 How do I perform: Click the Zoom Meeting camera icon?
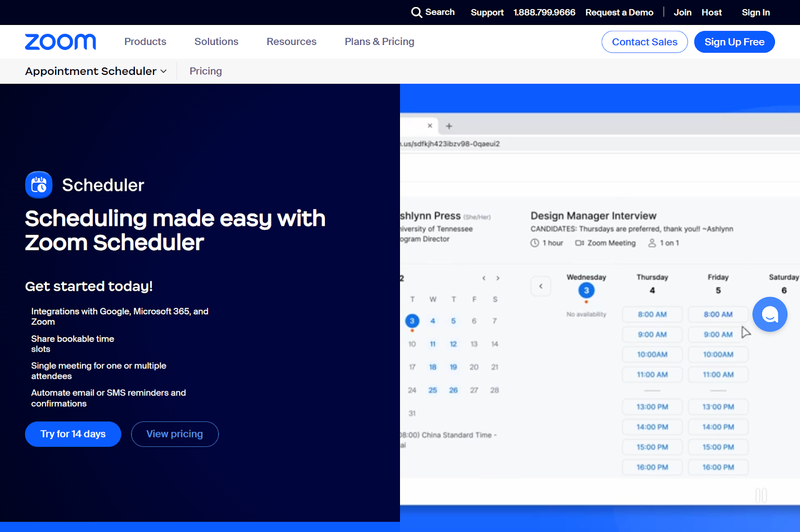point(578,243)
